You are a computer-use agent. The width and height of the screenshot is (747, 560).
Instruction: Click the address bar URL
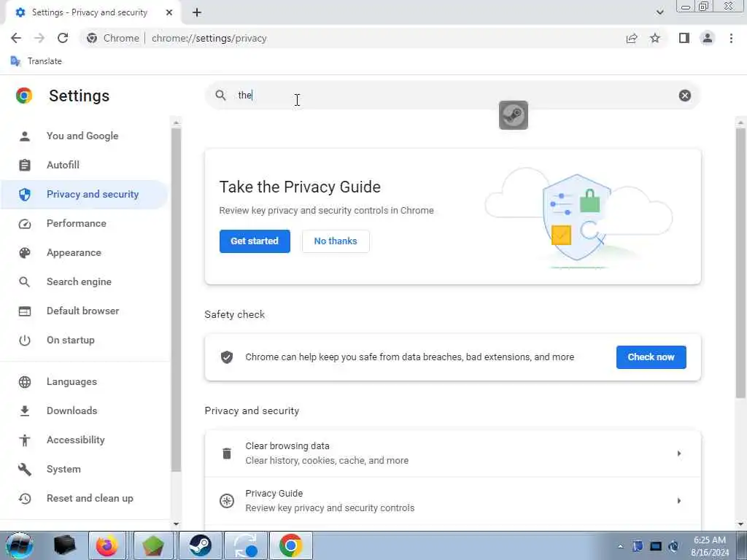coord(209,38)
